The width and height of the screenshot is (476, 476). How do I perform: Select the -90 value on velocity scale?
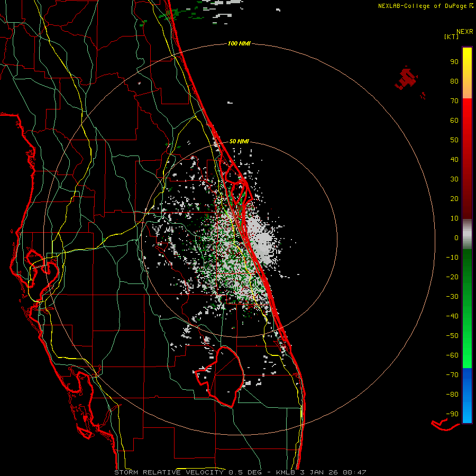[x=452, y=414]
